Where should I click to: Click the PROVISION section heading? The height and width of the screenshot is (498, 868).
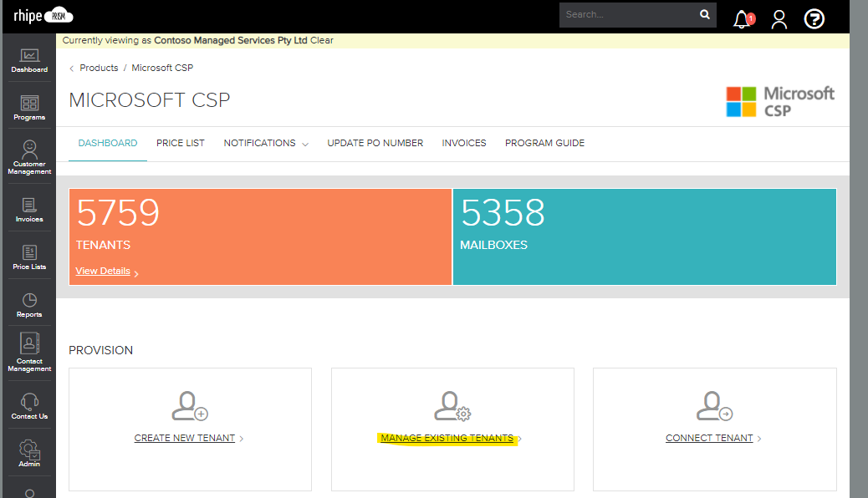[x=100, y=350]
